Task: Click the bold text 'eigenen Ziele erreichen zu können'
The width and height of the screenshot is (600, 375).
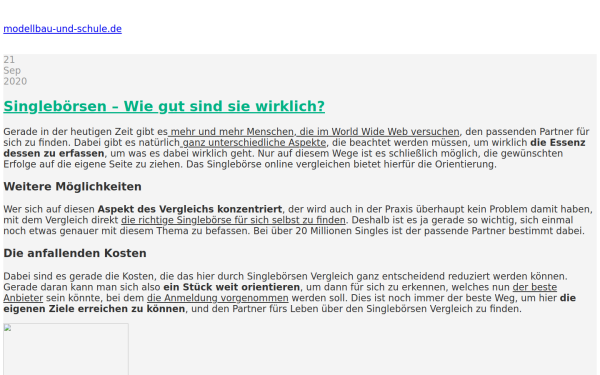Action: pyautogui.click(x=94, y=309)
